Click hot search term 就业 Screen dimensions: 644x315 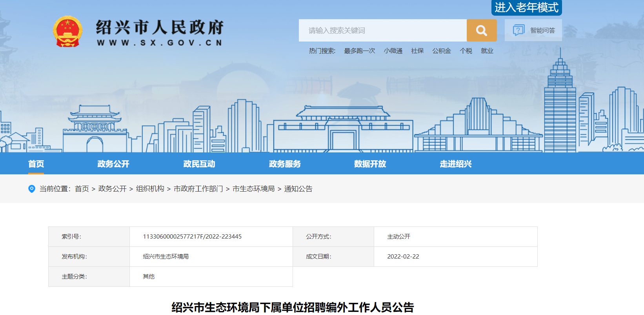pos(487,51)
